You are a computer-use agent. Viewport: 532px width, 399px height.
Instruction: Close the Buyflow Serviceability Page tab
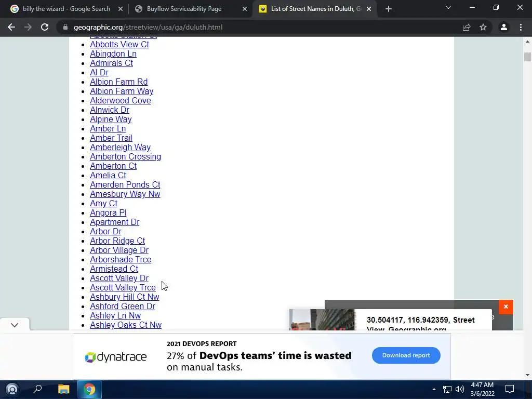coord(245,9)
